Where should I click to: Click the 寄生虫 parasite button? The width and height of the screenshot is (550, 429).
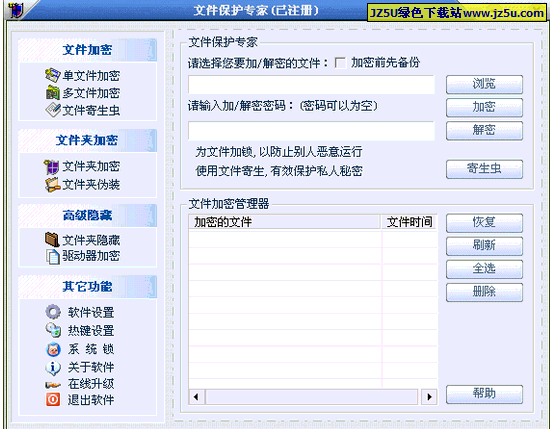[x=484, y=169]
